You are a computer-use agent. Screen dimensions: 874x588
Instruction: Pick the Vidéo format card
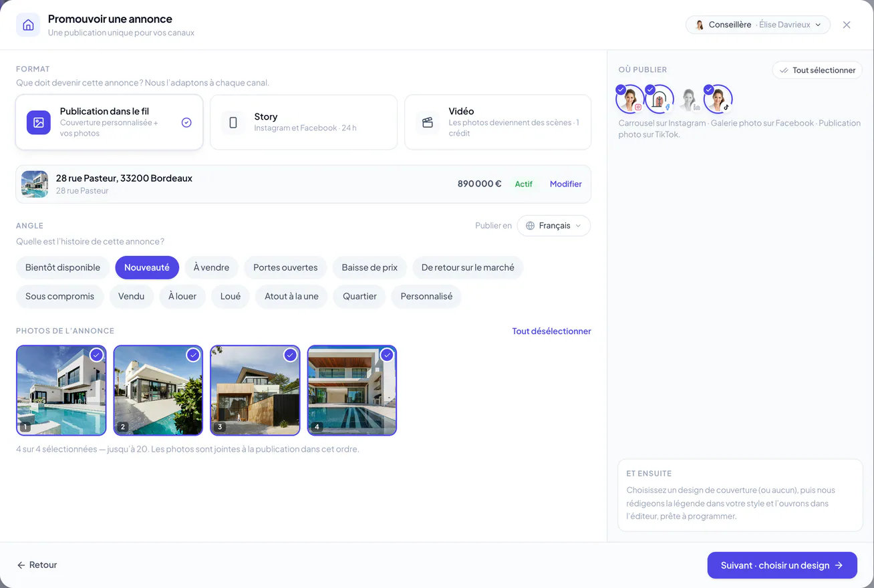[498, 122]
